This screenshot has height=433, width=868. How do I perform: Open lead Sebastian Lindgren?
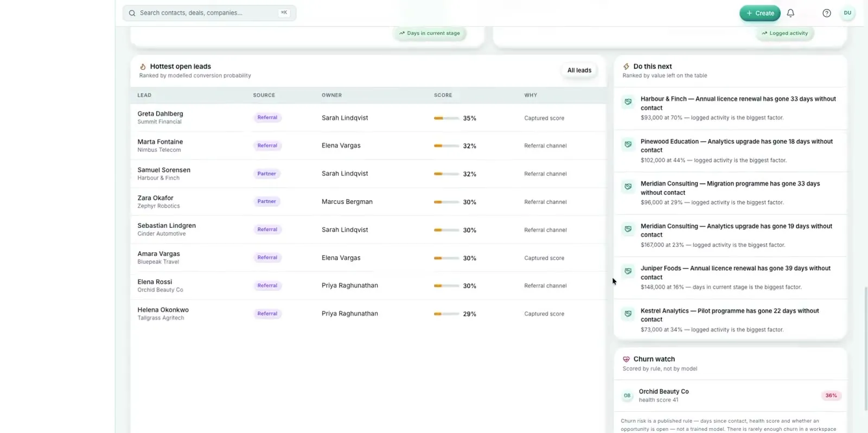click(167, 226)
